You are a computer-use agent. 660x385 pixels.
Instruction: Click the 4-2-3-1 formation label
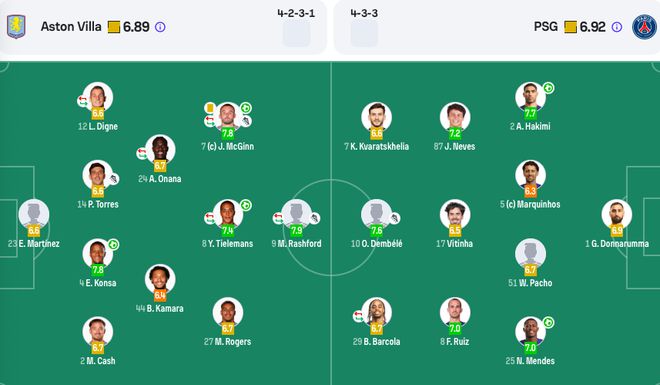click(296, 13)
